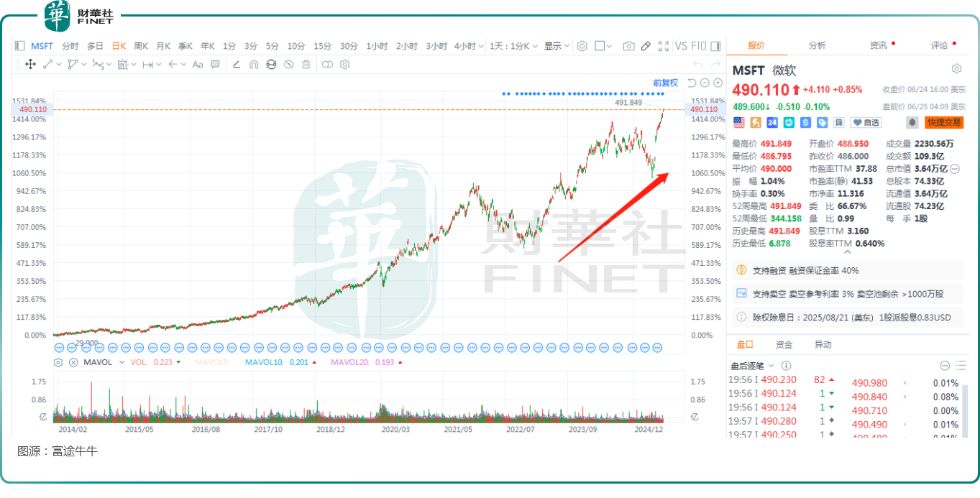Switch to the 报价 tab
The width and height of the screenshot is (980, 498).
[756, 45]
